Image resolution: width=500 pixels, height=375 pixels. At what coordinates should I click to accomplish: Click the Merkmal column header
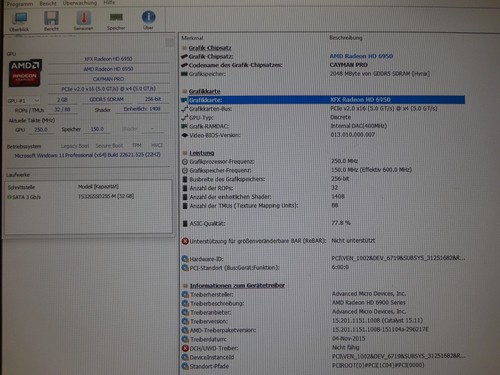pos(192,38)
